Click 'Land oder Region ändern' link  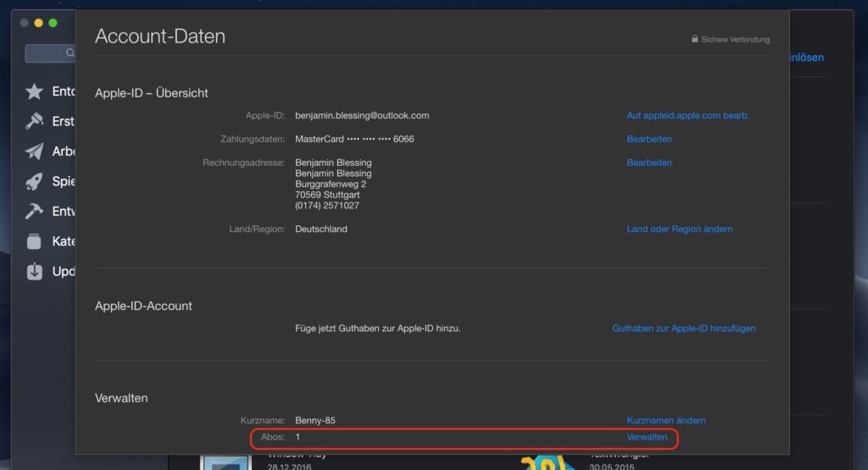pyautogui.click(x=679, y=229)
